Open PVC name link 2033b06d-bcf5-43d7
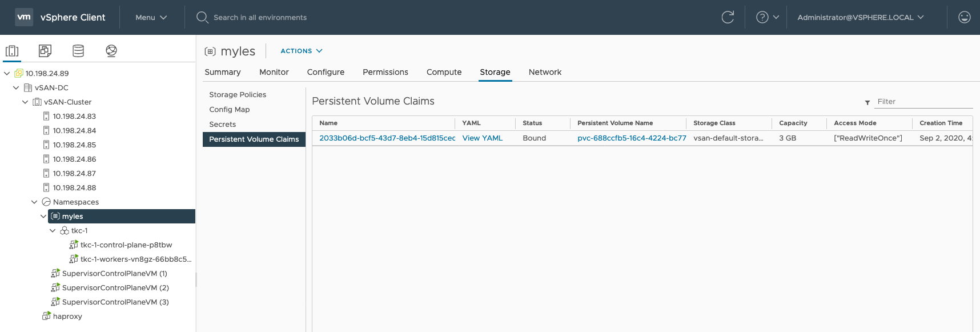 [x=387, y=138]
